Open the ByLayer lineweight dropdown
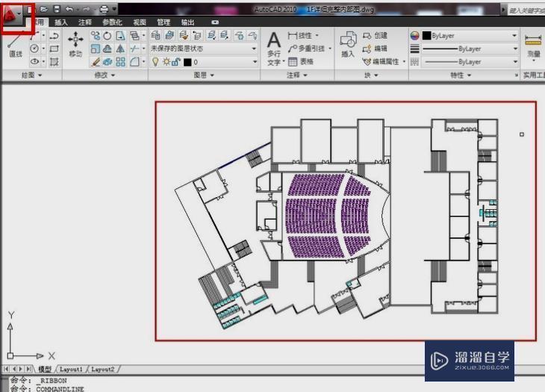This screenshot has width=545, height=392. coord(470,49)
